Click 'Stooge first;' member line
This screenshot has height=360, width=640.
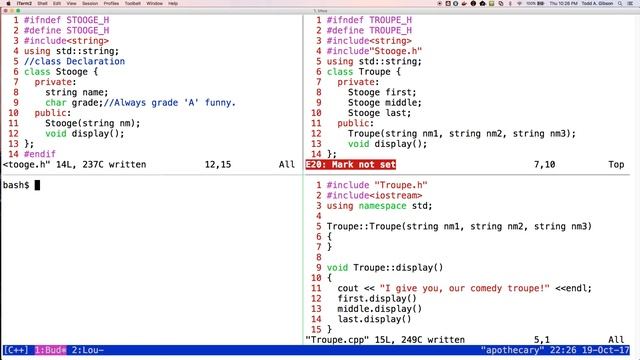coord(382,92)
